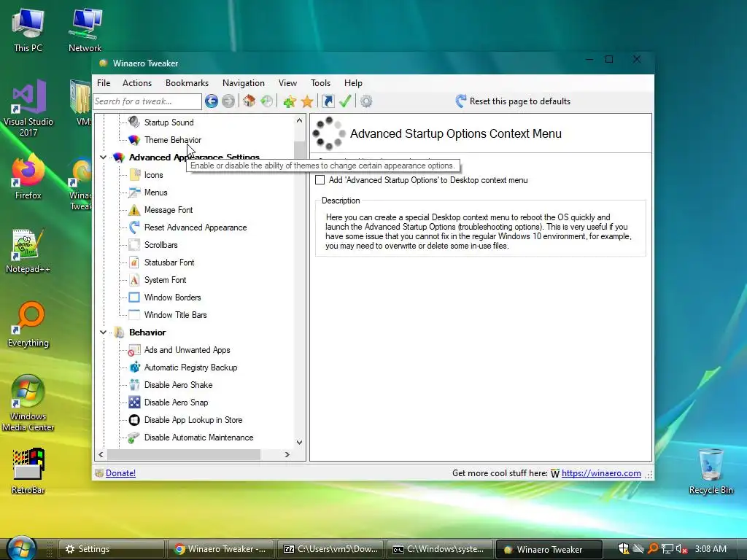Click horizontal scrollbar left arrow
Viewport: 747px width, 560px height.
(101, 455)
